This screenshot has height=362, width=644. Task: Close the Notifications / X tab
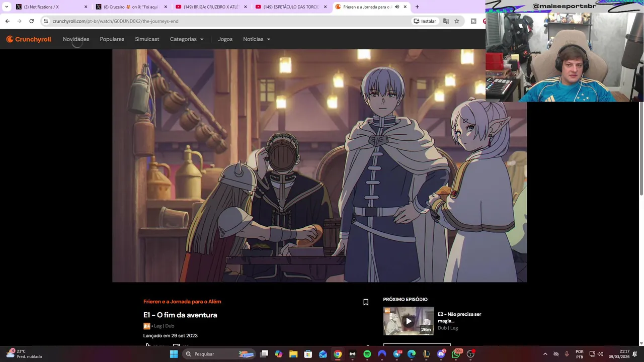[x=86, y=7]
